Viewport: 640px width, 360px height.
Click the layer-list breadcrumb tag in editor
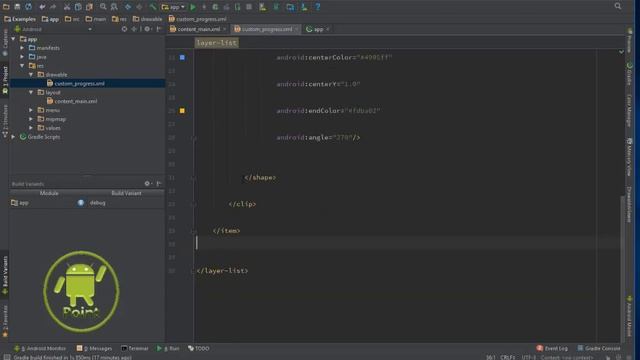[x=216, y=43]
